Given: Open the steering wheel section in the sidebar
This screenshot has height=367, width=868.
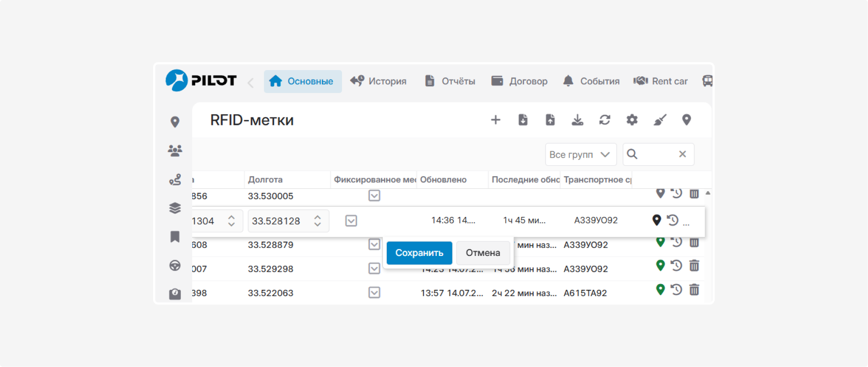Looking at the screenshot, I should click(175, 265).
